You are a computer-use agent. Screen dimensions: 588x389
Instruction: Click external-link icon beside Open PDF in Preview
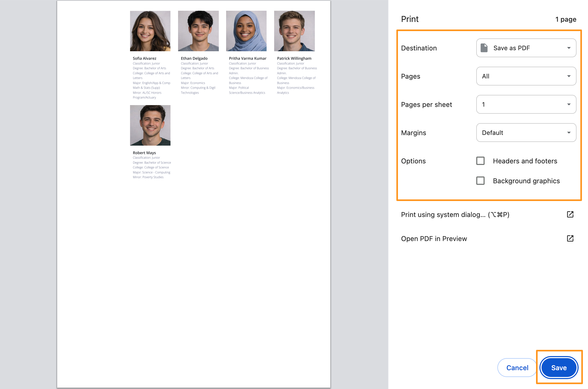click(570, 238)
